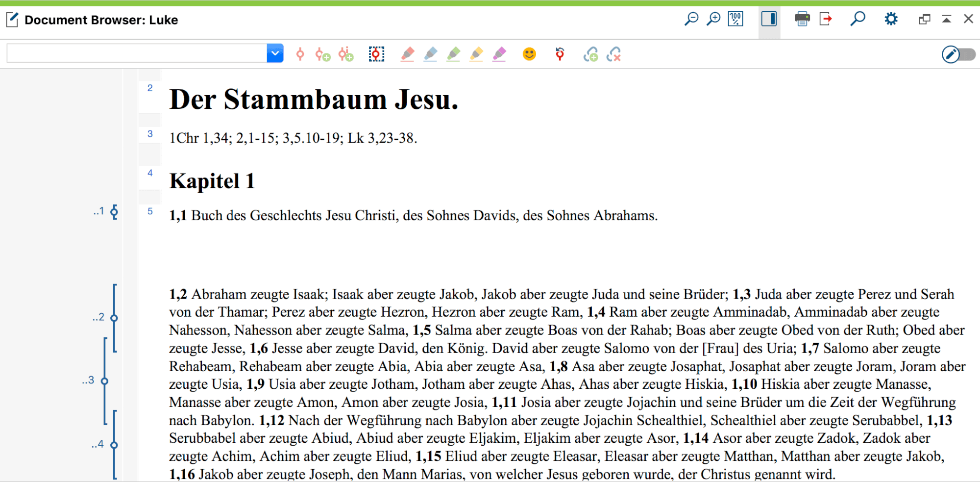Screen dimensions: 980x482
Task: Open the code selection dropdown arrow
Action: [x=275, y=53]
